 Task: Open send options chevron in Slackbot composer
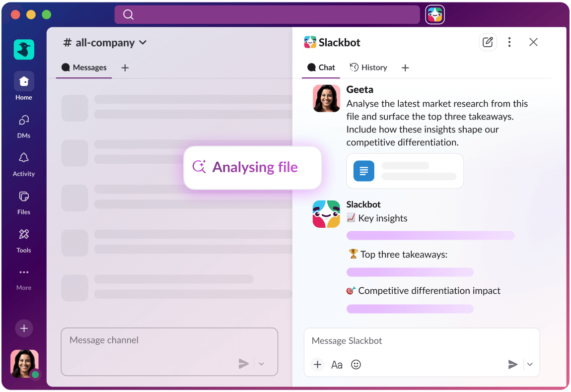530,365
